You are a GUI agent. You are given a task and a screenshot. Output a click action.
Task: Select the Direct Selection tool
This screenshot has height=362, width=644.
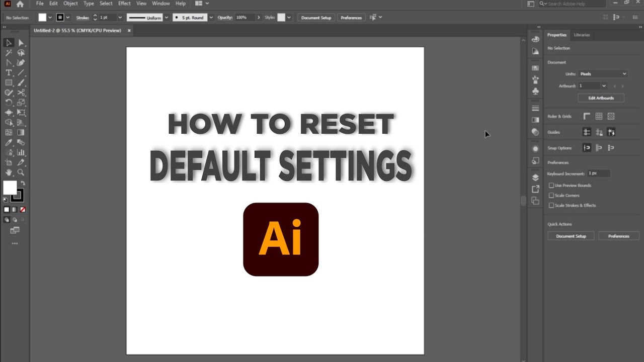[21, 43]
